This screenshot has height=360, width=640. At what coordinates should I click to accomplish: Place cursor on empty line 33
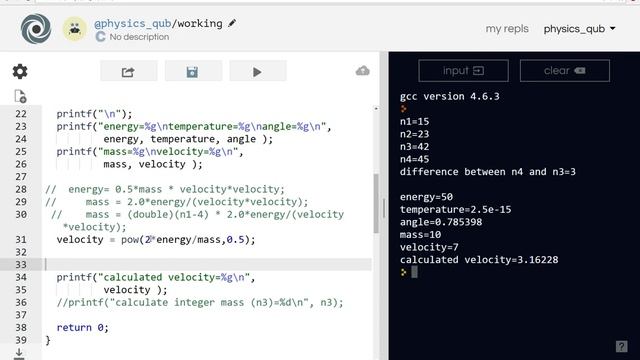click(x=207, y=264)
